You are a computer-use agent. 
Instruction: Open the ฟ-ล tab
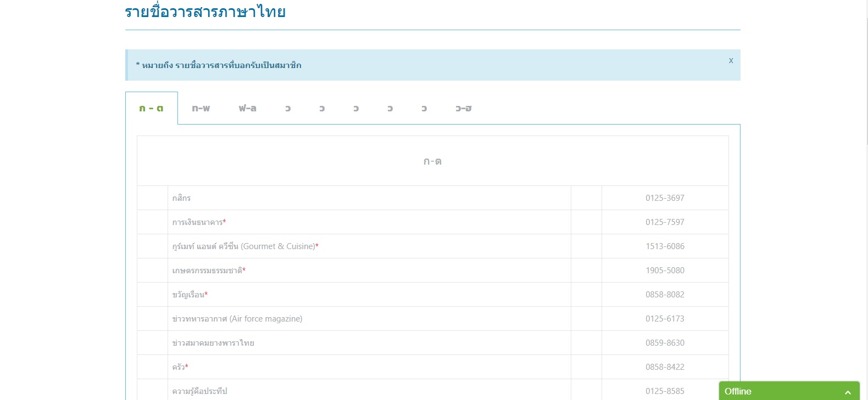[247, 109]
